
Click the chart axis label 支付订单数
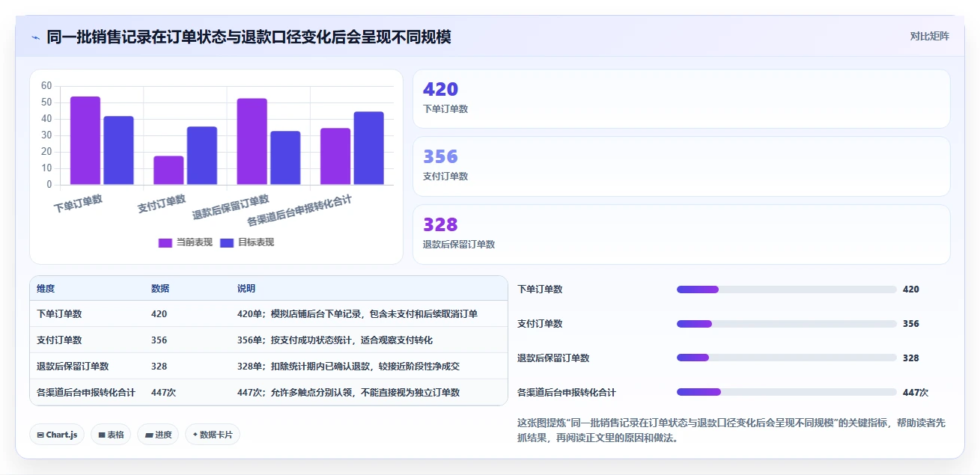(162, 204)
